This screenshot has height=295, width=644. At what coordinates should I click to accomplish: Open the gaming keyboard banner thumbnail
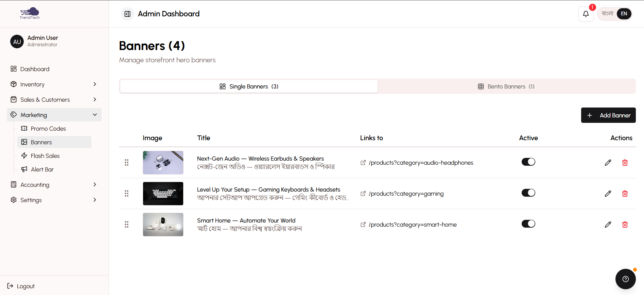(x=163, y=194)
